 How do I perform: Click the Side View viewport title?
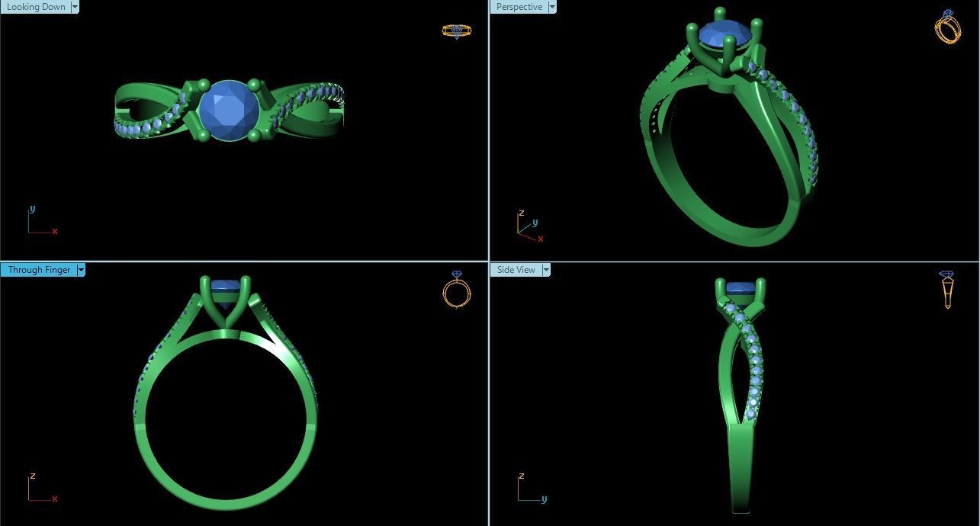pos(516,270)
